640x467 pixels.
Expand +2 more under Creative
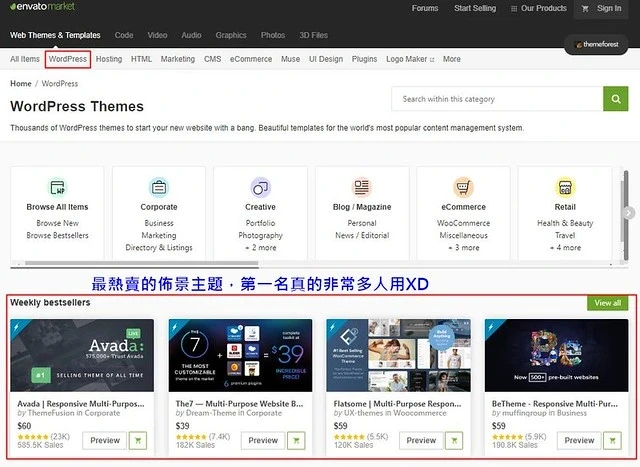click(260, 247)
